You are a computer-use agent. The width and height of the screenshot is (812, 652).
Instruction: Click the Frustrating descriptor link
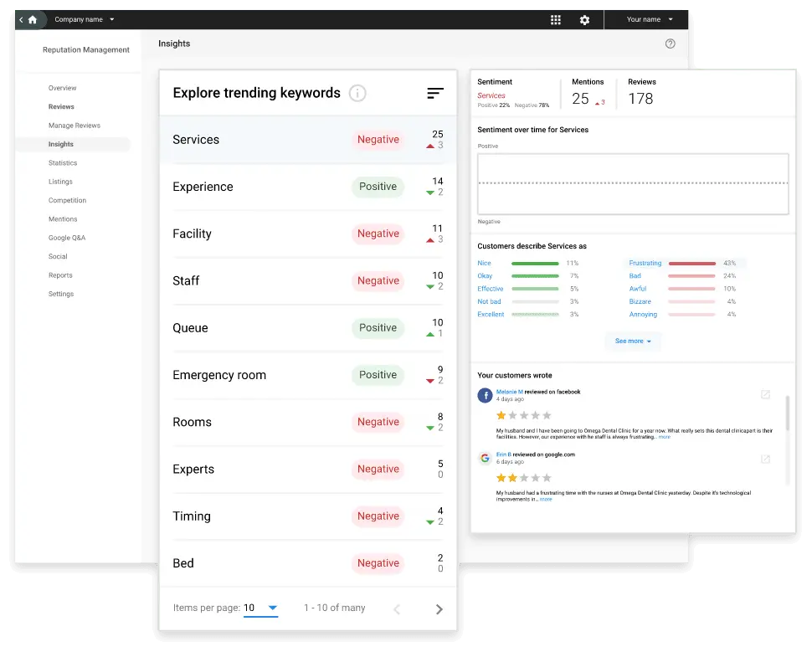(645, 263)
